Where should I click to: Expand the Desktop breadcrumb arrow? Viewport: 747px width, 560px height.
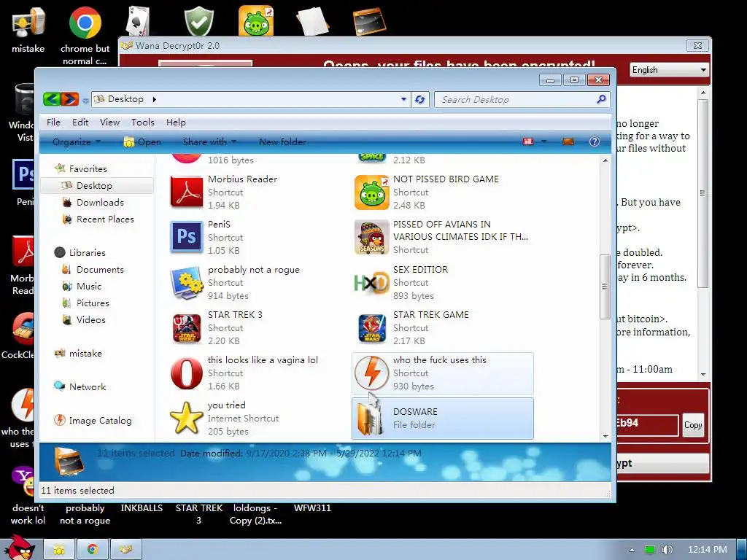coord(154,99)
